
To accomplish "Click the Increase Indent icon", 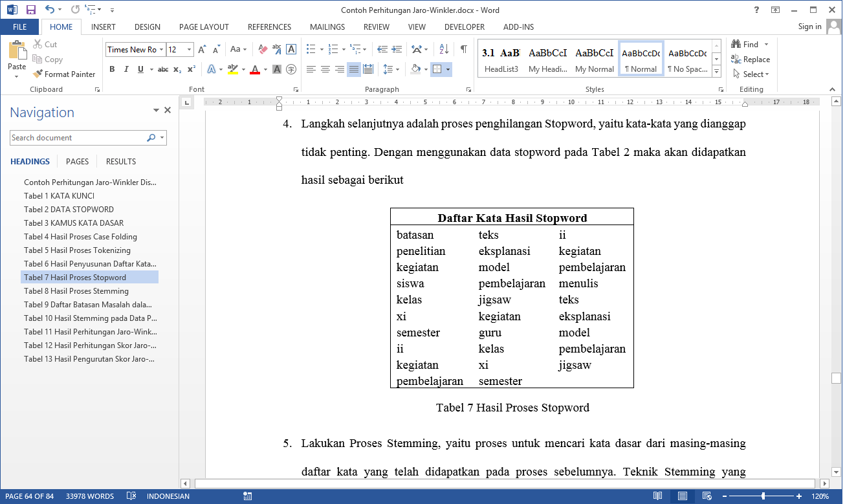I will point(396,49).
